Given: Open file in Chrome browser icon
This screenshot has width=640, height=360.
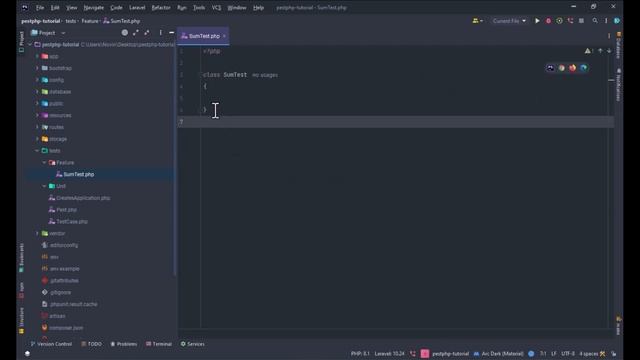Looking at the screenshot, I should pos(562,68).
